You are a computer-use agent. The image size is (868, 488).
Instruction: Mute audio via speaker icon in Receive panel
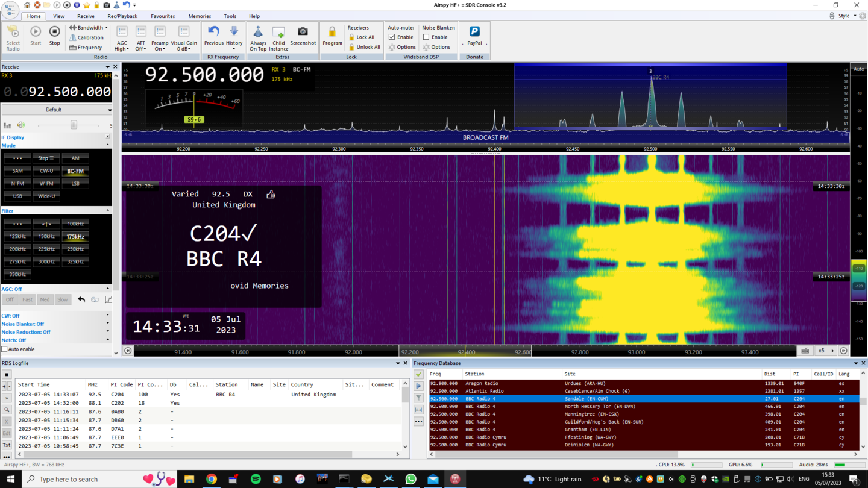coord(21,125)
